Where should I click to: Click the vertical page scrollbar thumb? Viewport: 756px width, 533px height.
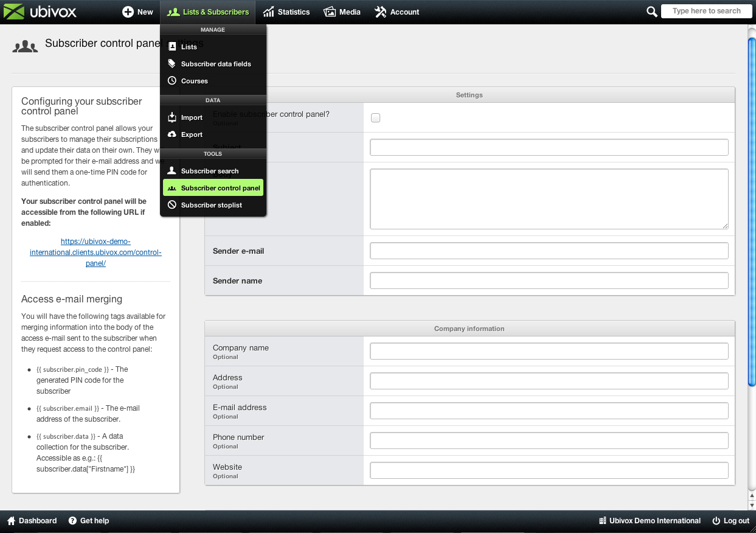[x=752, y=212]
